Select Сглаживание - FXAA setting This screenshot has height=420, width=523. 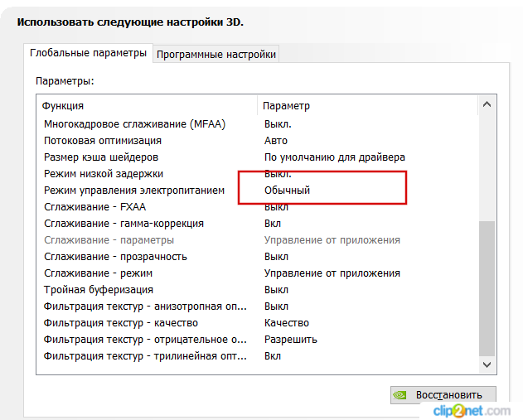pyautogui.click(x=94, y=207)
